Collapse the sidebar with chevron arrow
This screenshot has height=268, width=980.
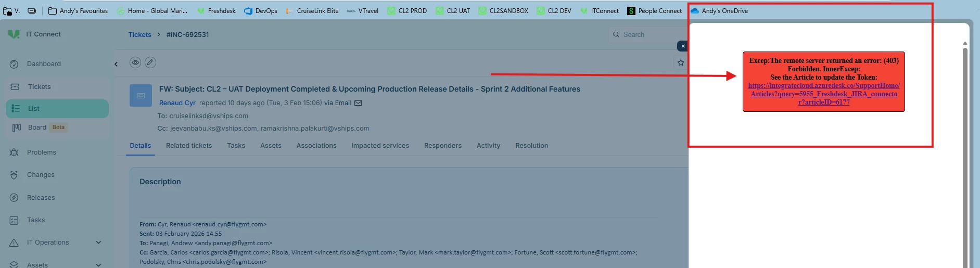(x=116, y=64)
